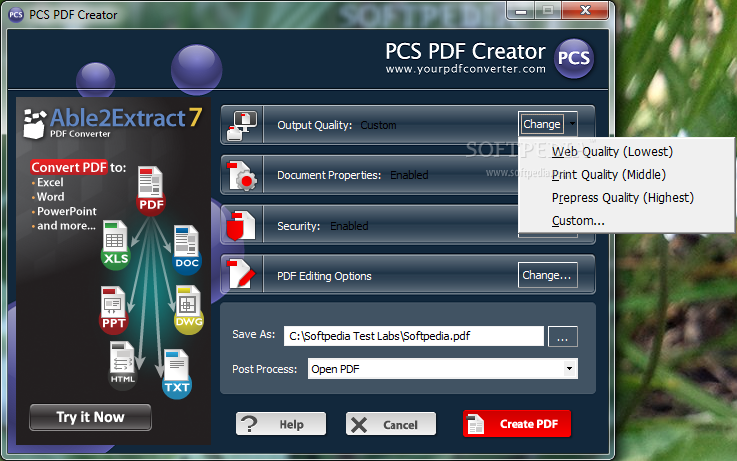Screen dimensions: 737x461
Task: Choose Print Quality (Middle) option
Action: click(x=609, y=175)
